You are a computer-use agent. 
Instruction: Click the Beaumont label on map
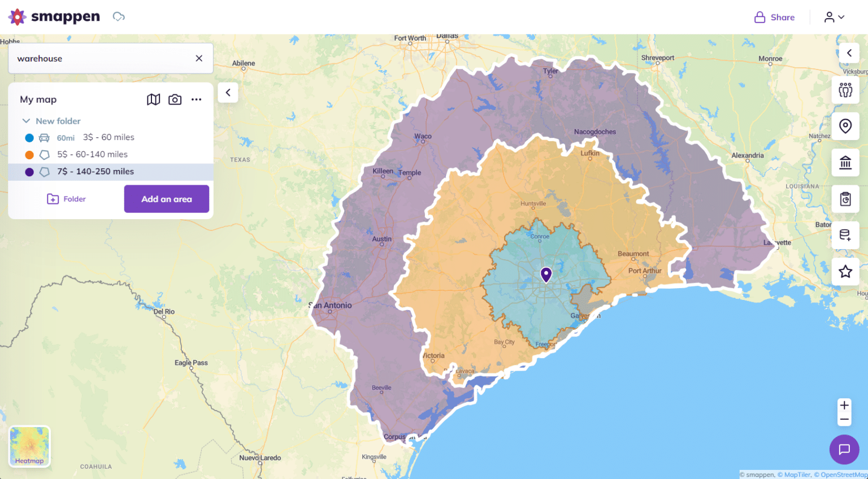(633, 254)
